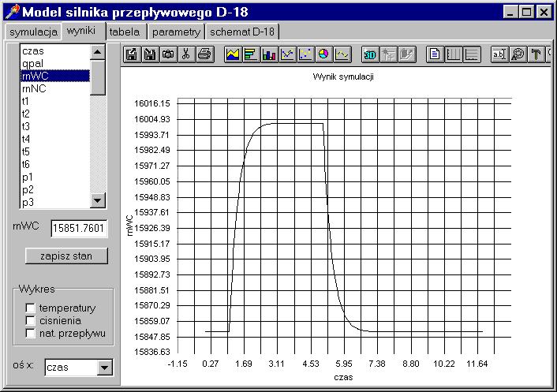557x392 pixels.
Task: Click the czas x-axis label under chart
Action: click(343, 377)
